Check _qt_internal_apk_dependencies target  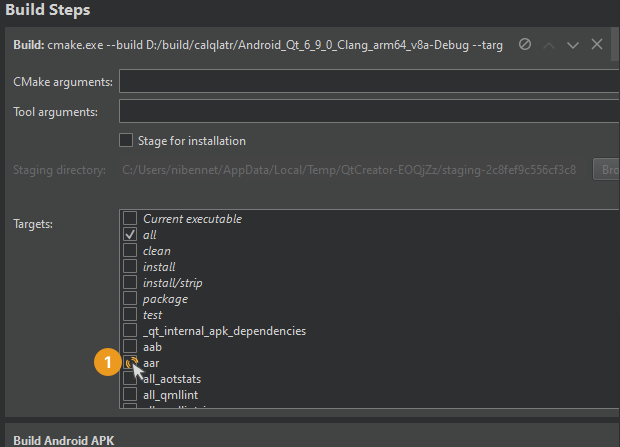tap(129, 330)
